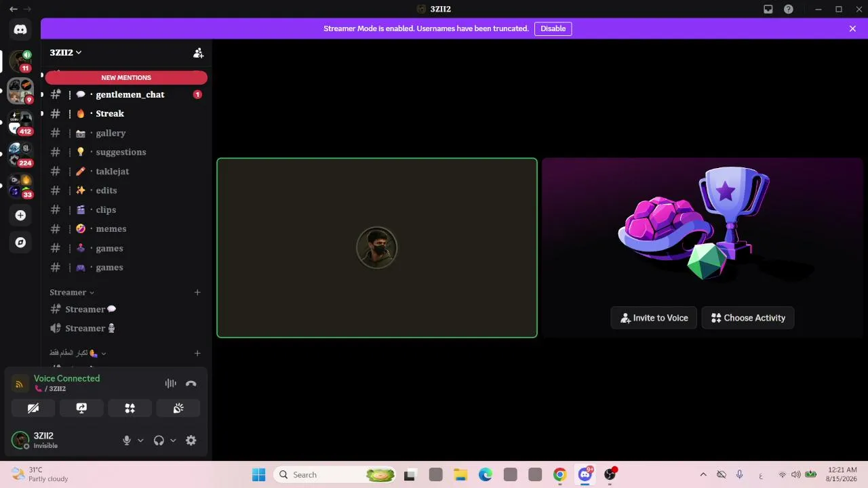Open the server folder with badge 9
The height and width of the screenshot is (488, 868).
pyautogui.click(x=20, y=90)
